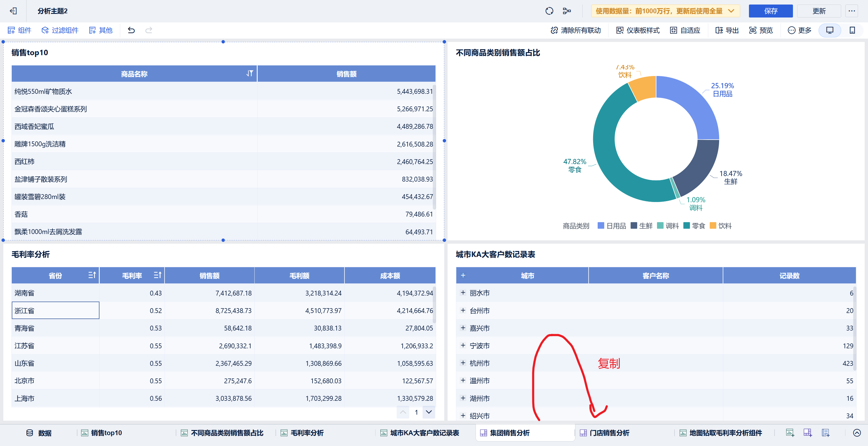Switch to the 数据 tab
This screenshot has height=446, width=868.
pyautogui.click(x=39, y=433)
